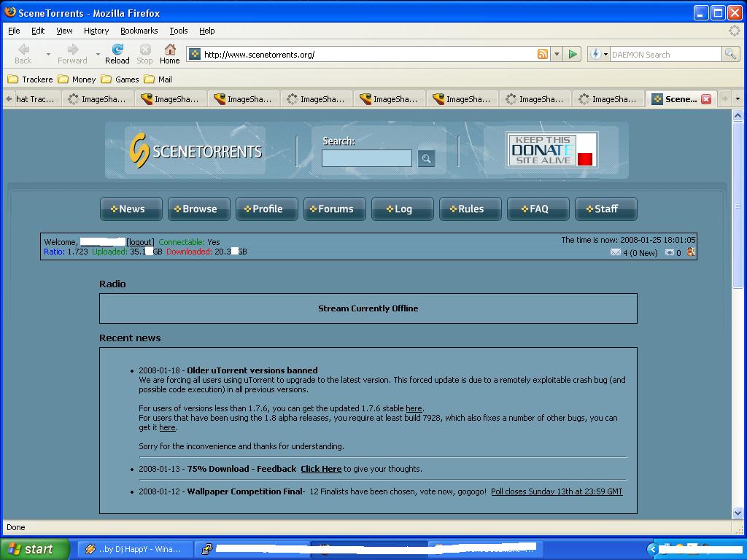Screen dimensions: 747x560
Task: Open the Games bookmarks folder
Action: click(120, 79)
